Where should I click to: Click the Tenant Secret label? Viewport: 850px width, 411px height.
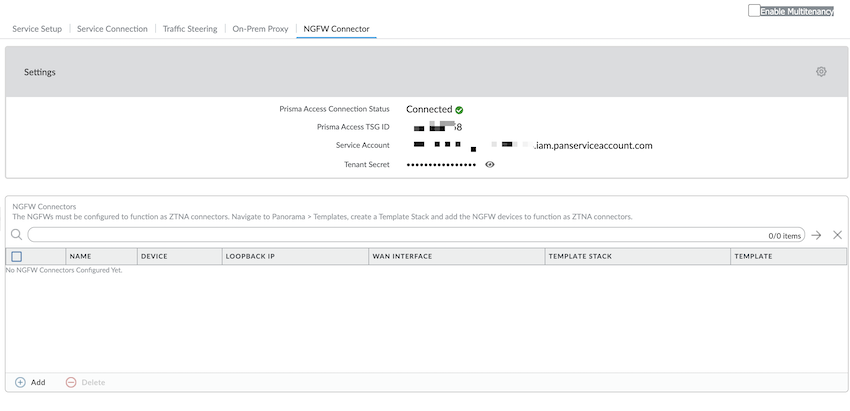tap(366, 164)
